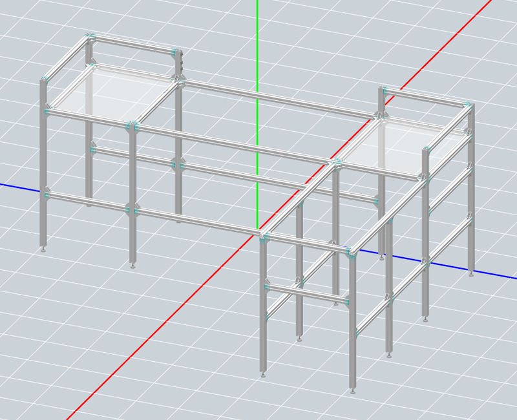Select top rail of left raised back frame
The image size is (517, 420).
pyautogui.click(x=132, y=44)
